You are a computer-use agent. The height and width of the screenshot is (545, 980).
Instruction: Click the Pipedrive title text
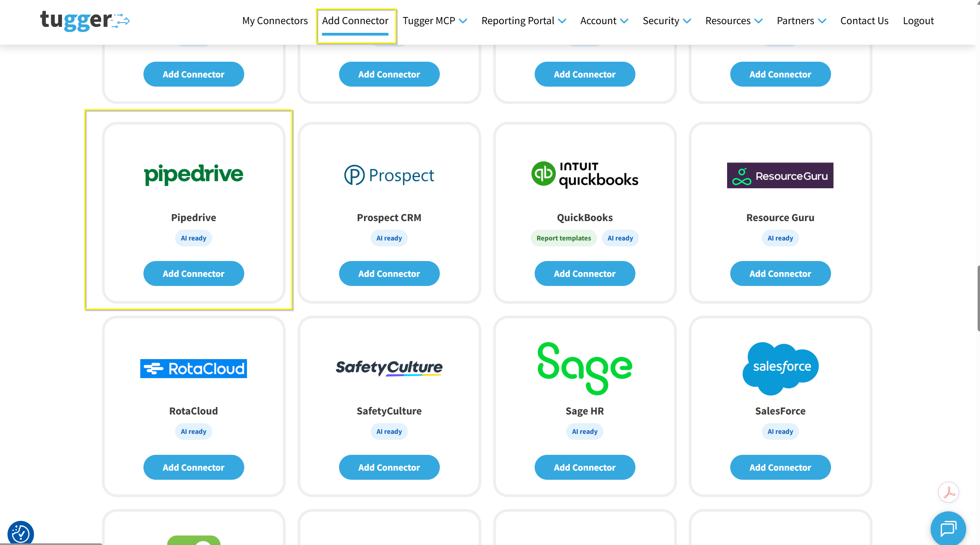point(194,218)
